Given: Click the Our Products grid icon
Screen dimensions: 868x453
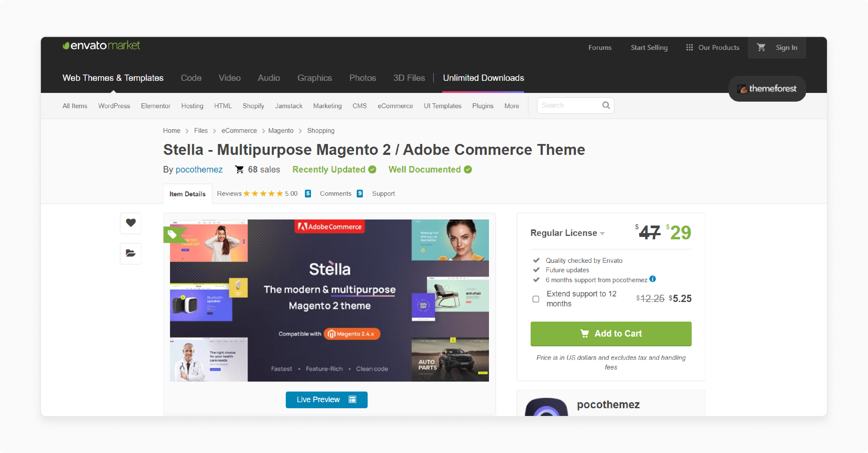Looking at the screenshot, I should pos(690,47).
